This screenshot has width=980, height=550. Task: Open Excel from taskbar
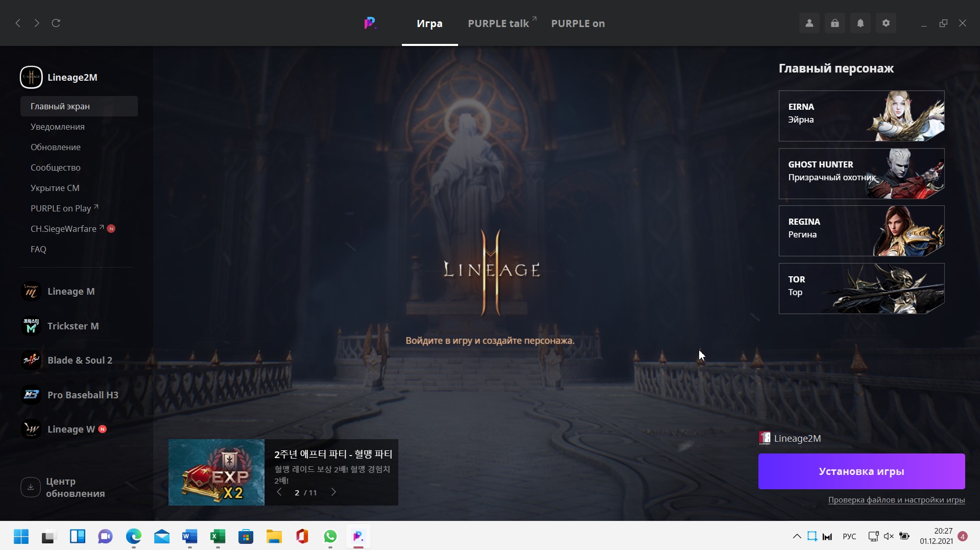[218, 536]
